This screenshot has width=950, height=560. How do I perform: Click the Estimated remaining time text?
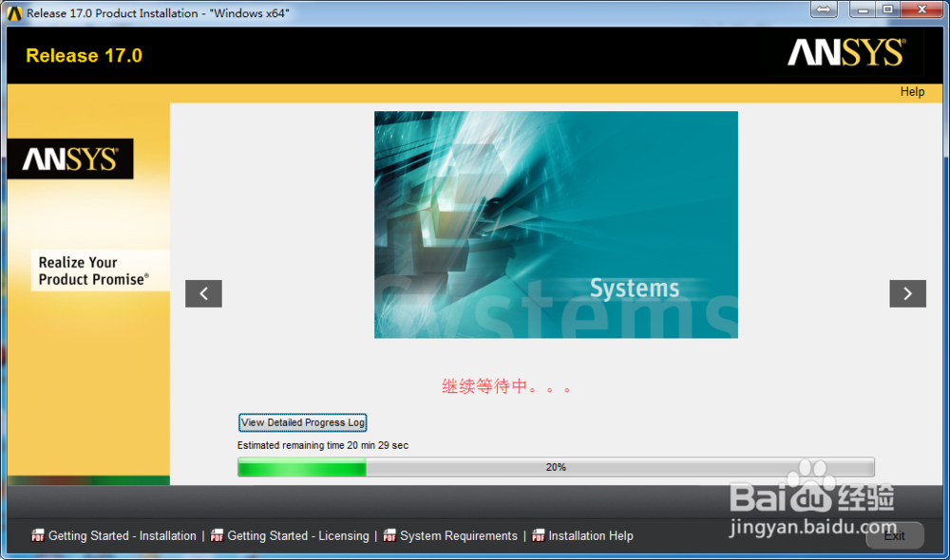(x=323, y=445)
